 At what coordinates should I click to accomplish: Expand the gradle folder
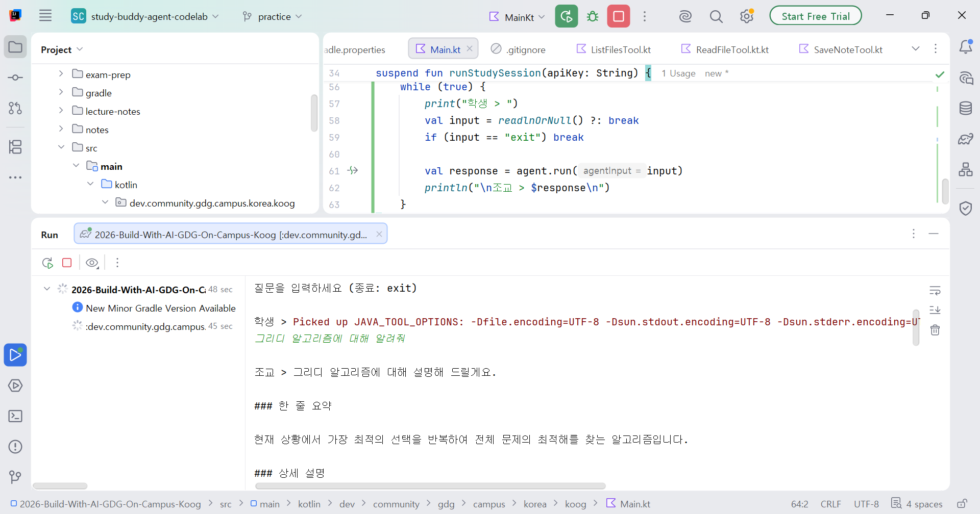pyautogui.click(x=61, y=92)
